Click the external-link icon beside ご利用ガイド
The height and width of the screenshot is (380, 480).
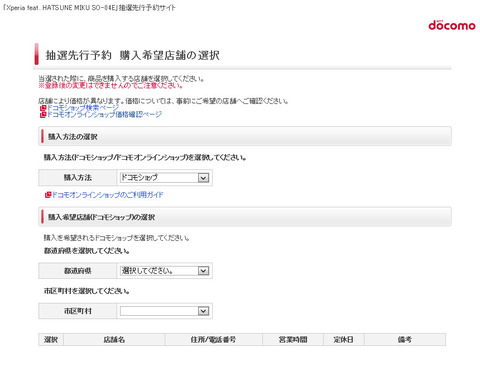tap(48, 195)
